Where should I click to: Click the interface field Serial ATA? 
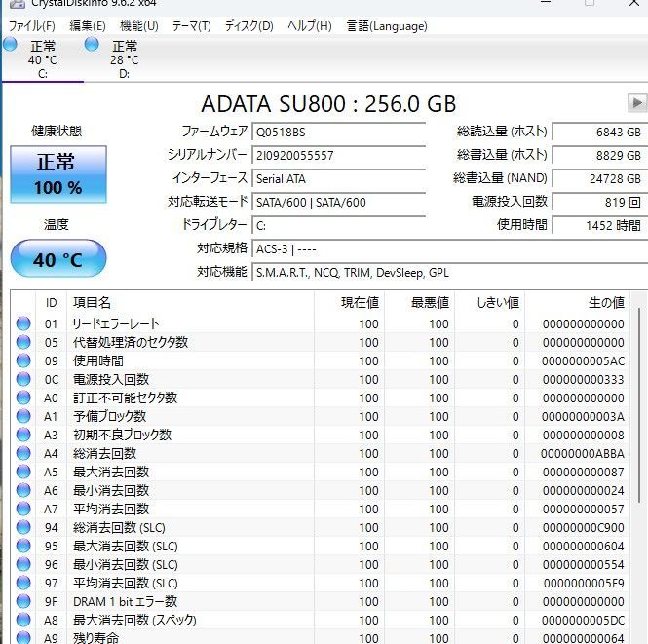click(338, 179)
